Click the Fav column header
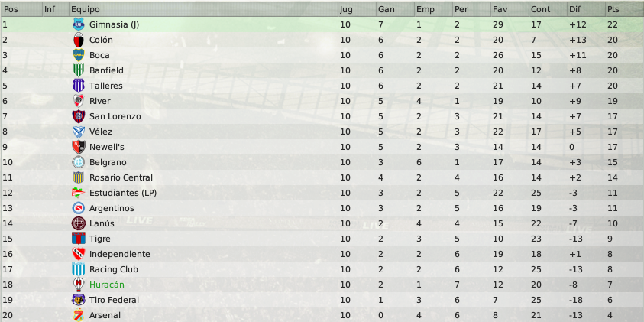The image size is (644, 322). [x=510, y=9]
